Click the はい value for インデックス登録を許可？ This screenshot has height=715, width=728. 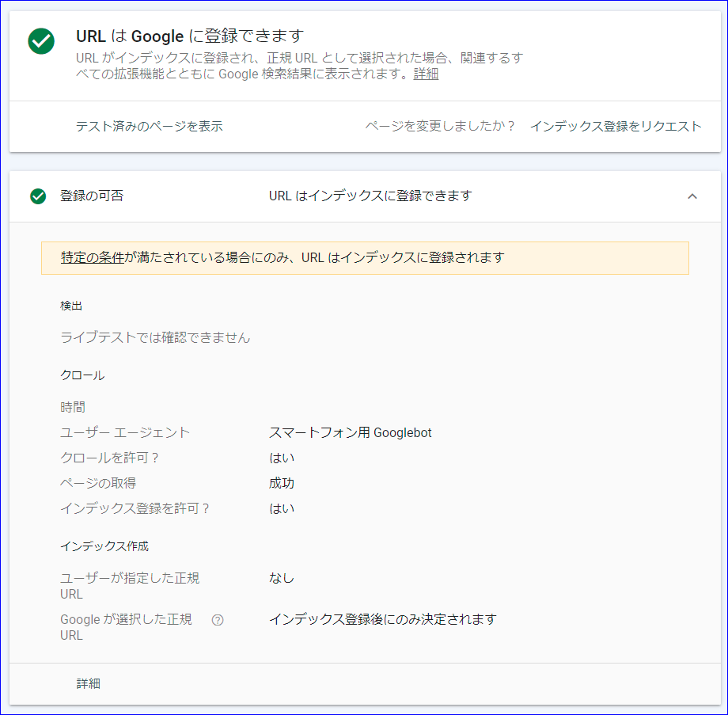click(x=278, y=508)
